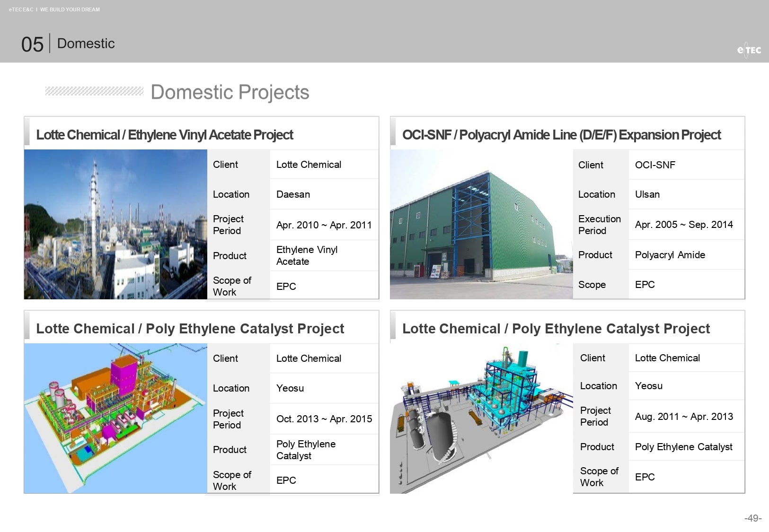Click 'EPC' in the OCI-SNF Scope row
The image size is (769, 532).
click(645, 285)
